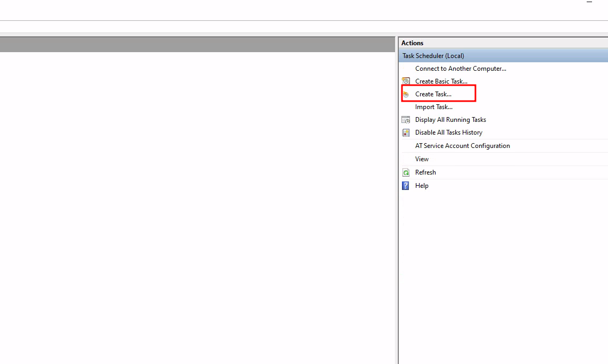The height and width of the screenshot is (364, 608).
Task: Select the Display All Running Tasks label
Action: pyautogui.click(x=450, y=120)
